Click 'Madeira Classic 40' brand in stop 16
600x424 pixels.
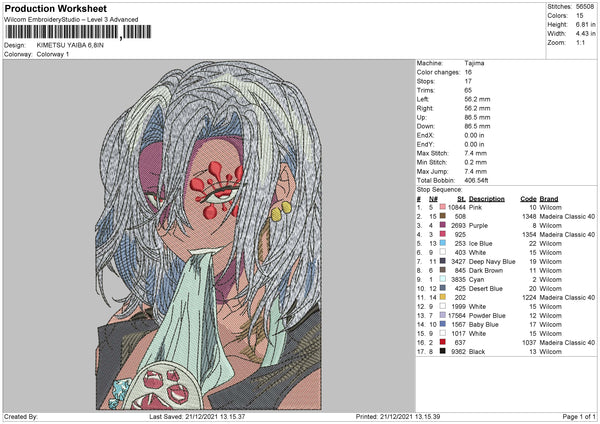click(x=567, y=342)
